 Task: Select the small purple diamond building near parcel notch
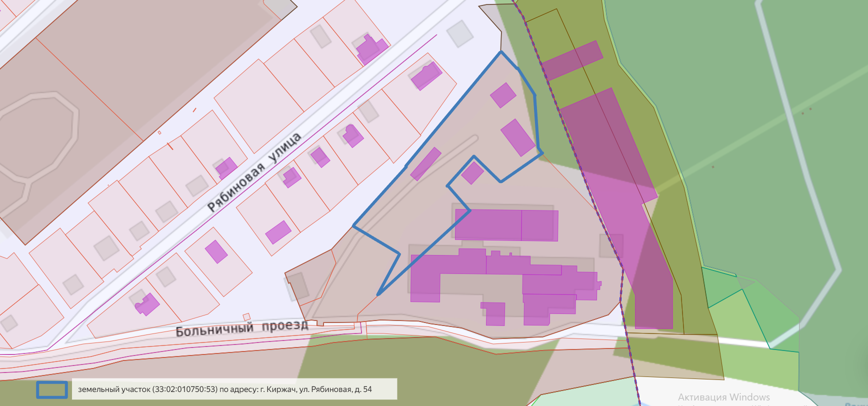472,173
